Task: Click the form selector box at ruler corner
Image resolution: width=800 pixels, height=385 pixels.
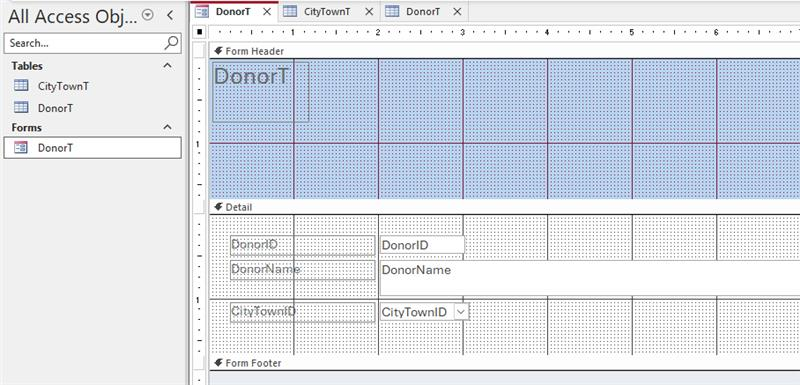Action: coord(199,32)
